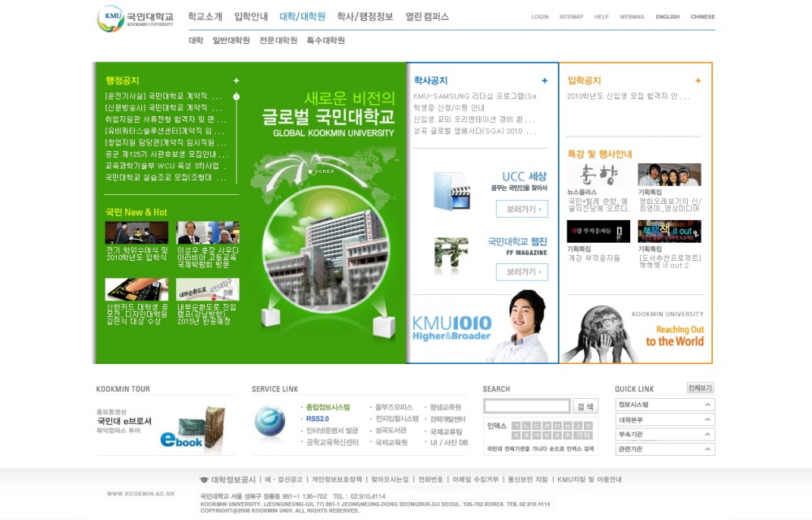Open the 관련기관 quick link dropdown
Viewport: 812px width, 520px height.
tap(708, 449)
